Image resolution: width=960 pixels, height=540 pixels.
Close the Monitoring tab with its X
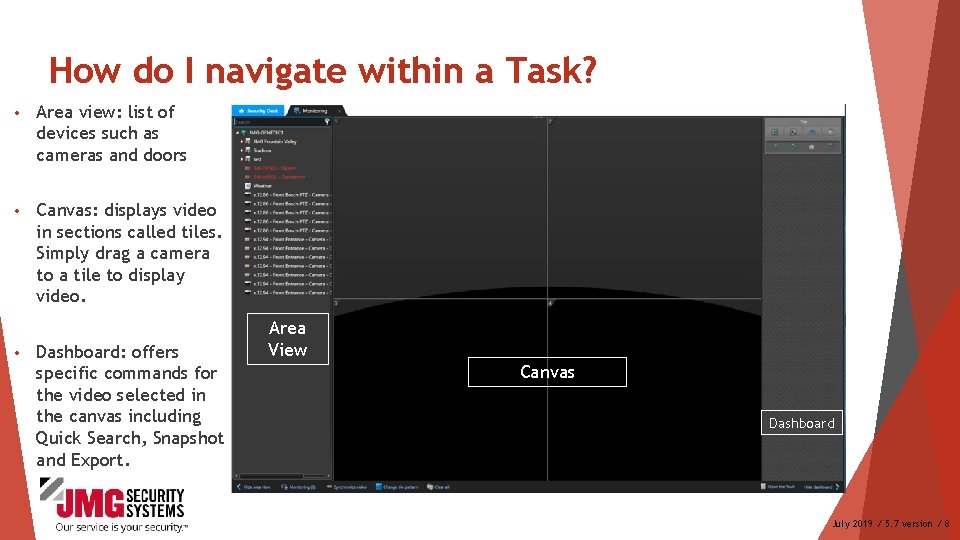[x=339, y=111]
